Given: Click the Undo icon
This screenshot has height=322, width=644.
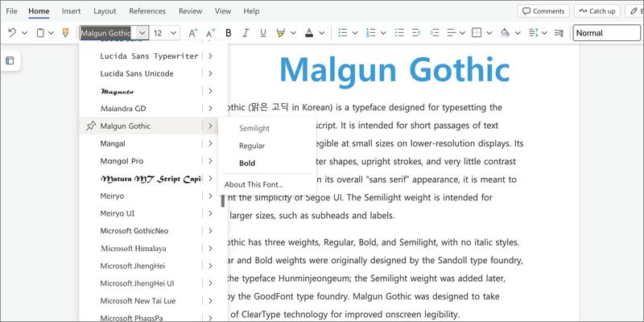Looking at the screenshot, I should point(12,33).
